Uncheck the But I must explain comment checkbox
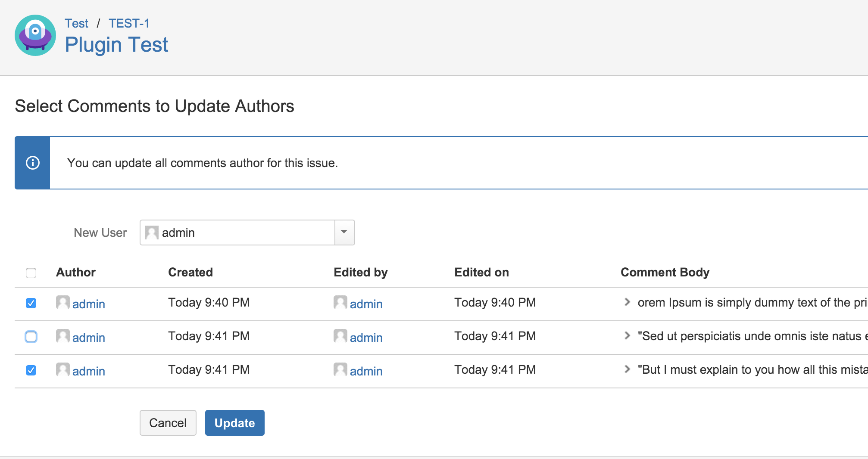 (x=31, y=370)
